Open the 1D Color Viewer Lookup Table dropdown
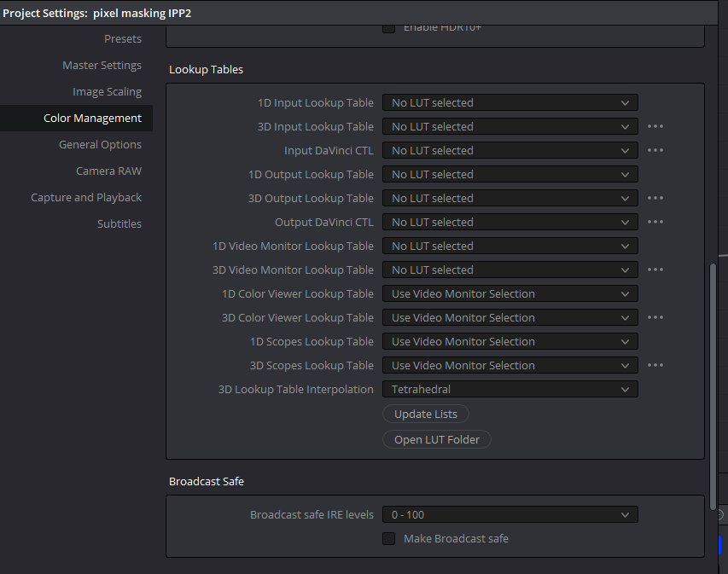728x574 pixels. point(510,293)
